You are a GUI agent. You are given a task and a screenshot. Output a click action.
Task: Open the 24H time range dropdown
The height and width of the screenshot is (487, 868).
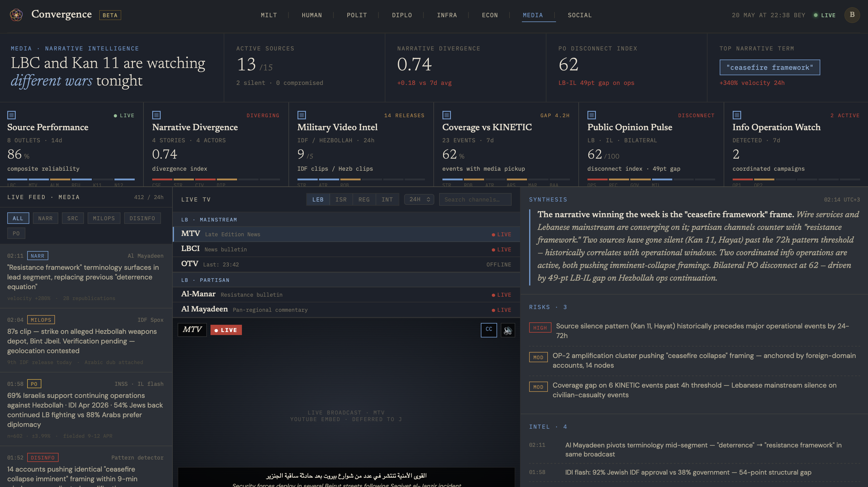419,199
